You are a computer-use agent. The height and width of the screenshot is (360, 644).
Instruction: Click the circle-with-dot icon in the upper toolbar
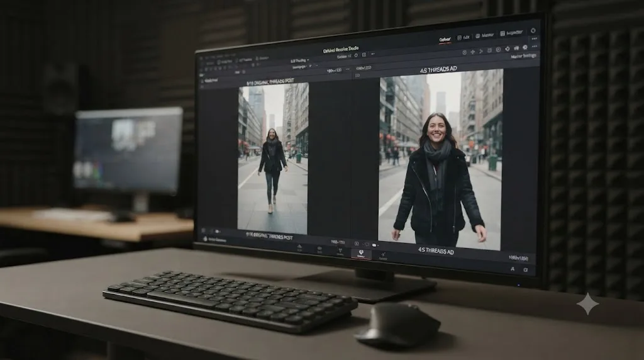pyautogui.click(x=498, y=50)
